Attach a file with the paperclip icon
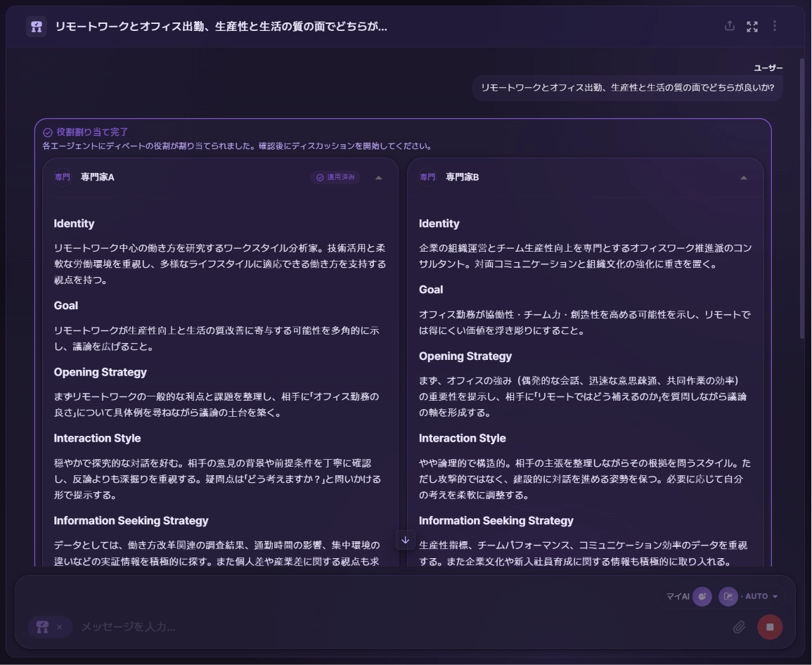The width and height of the screenshot is (812, 665). 739,627
